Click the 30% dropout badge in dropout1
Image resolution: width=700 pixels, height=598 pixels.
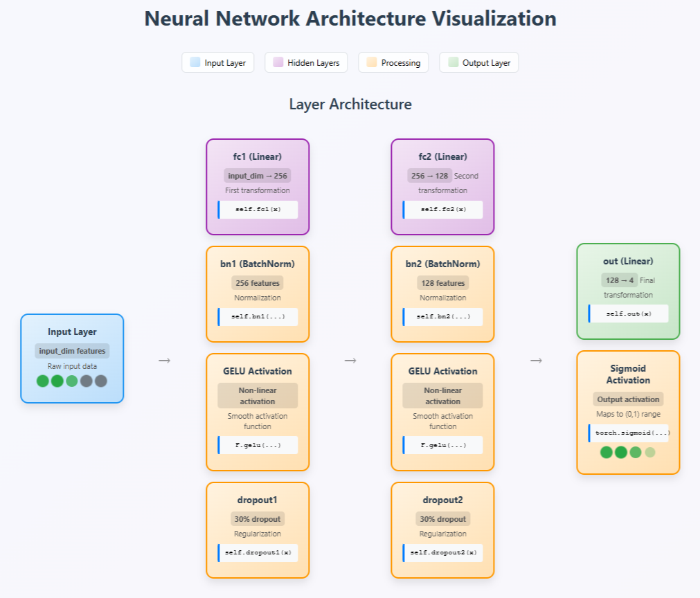pyautogui.click(x=258, y=519)
